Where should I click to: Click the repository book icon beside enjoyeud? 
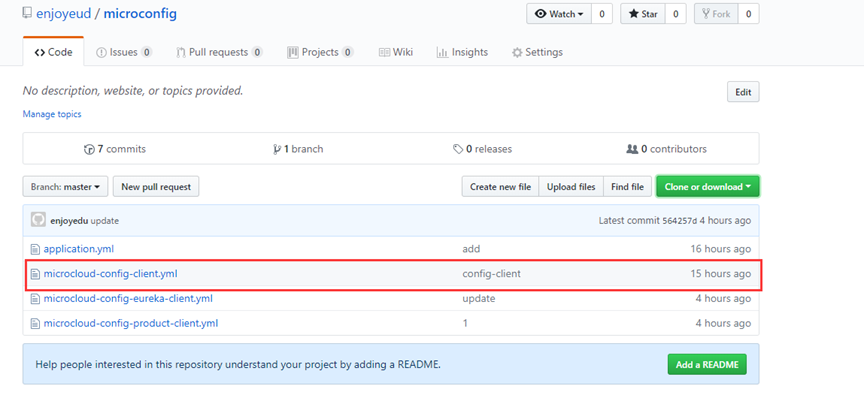26,13
